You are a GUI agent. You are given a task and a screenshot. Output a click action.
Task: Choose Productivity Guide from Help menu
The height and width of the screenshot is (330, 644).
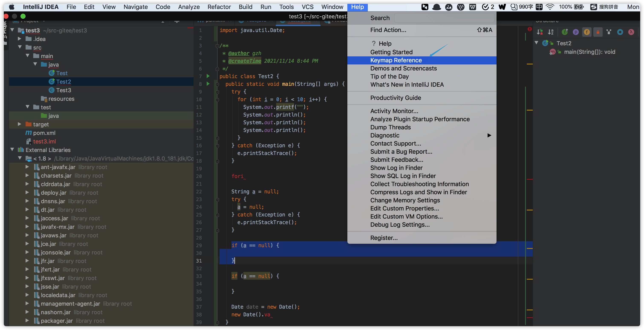[x=396, y=98]
